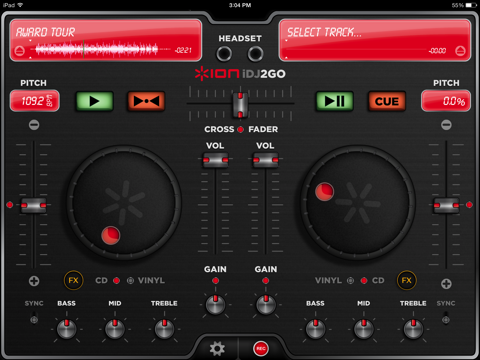Select the right headset cue jack
480x360 pixels.
255,54
